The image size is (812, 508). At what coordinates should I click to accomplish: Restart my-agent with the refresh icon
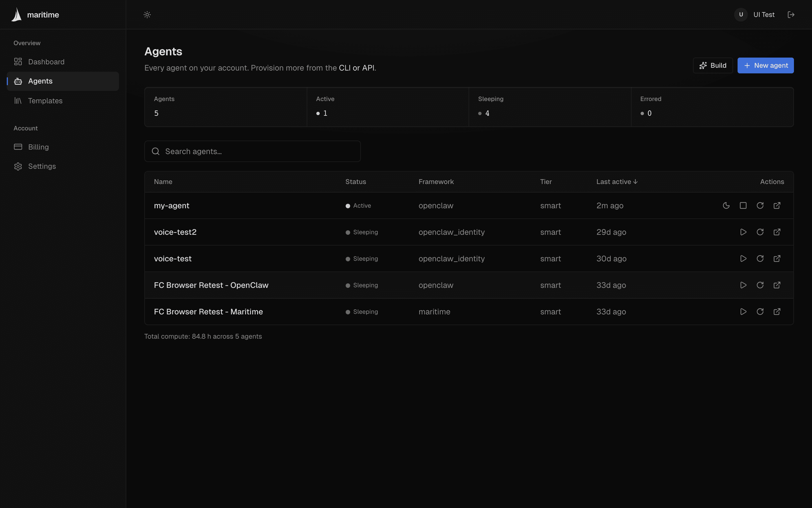pos(760,206)
